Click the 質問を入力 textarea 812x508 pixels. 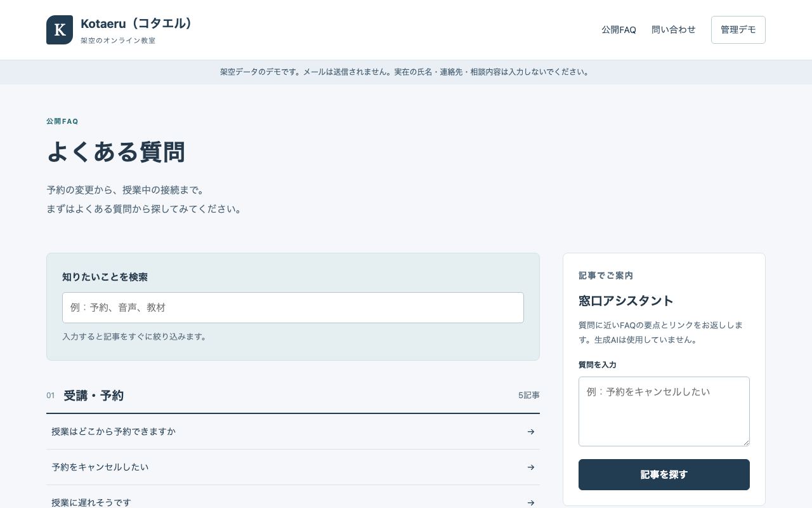[664, 411]
